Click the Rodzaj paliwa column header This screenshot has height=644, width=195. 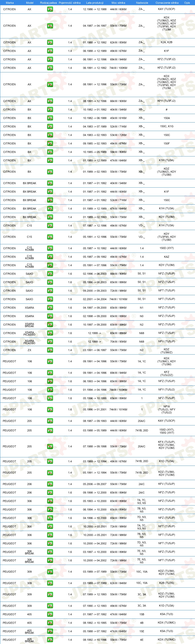coord(48,3)
